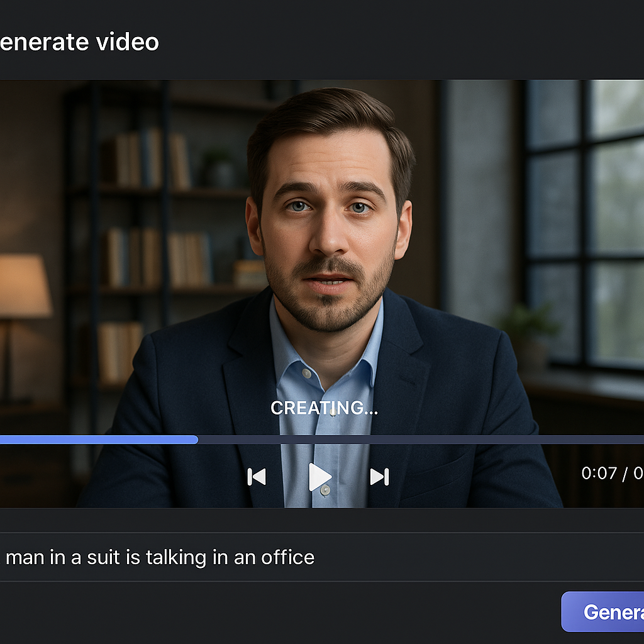Click the bookshelf in the video background
644x644 pixels.
tap(151, 208)
